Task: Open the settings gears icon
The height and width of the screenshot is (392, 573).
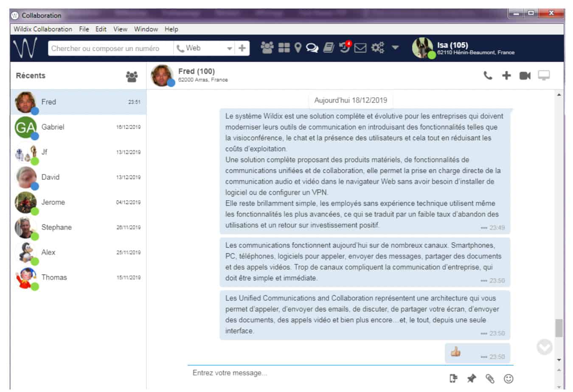Action: [x=378, y=48]
